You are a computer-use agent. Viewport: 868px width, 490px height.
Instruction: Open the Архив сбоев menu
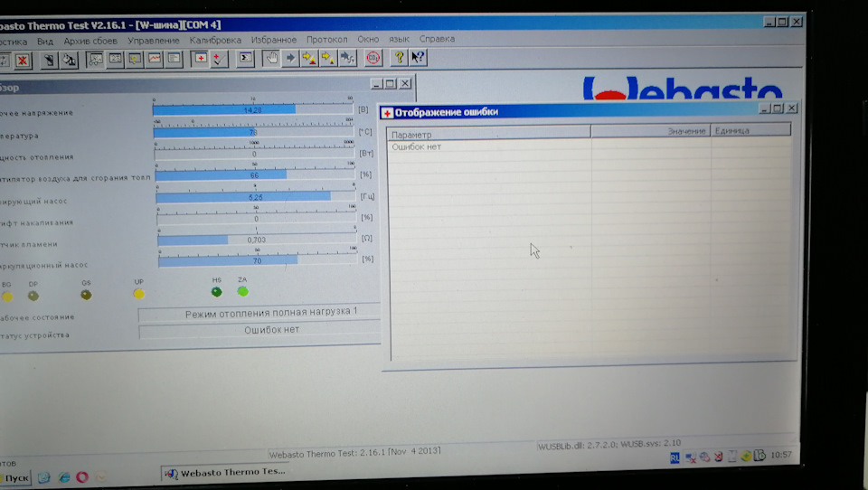click(x=90, y=41)
